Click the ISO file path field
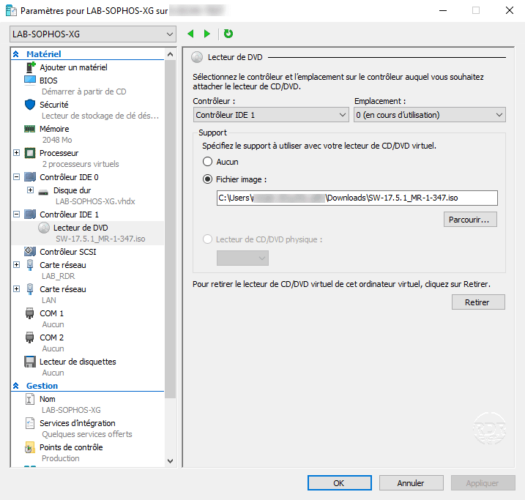 pyautogui.click(x=357, y=198)
